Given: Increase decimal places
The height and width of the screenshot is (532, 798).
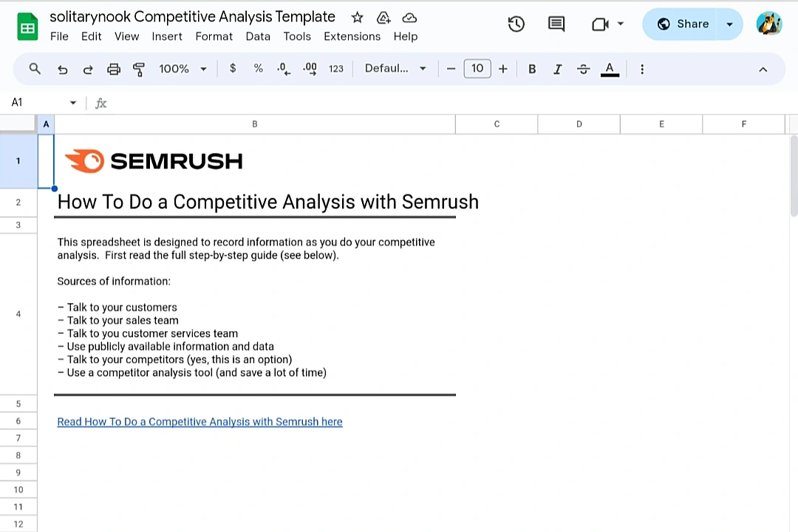Looking at the screenshot, I should coord(310,69).
